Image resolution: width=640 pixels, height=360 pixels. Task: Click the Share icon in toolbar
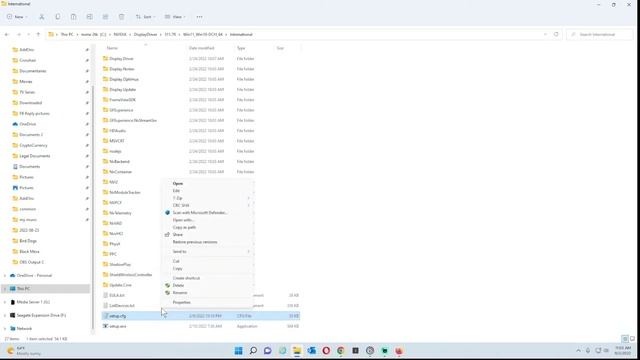(105, 17)
